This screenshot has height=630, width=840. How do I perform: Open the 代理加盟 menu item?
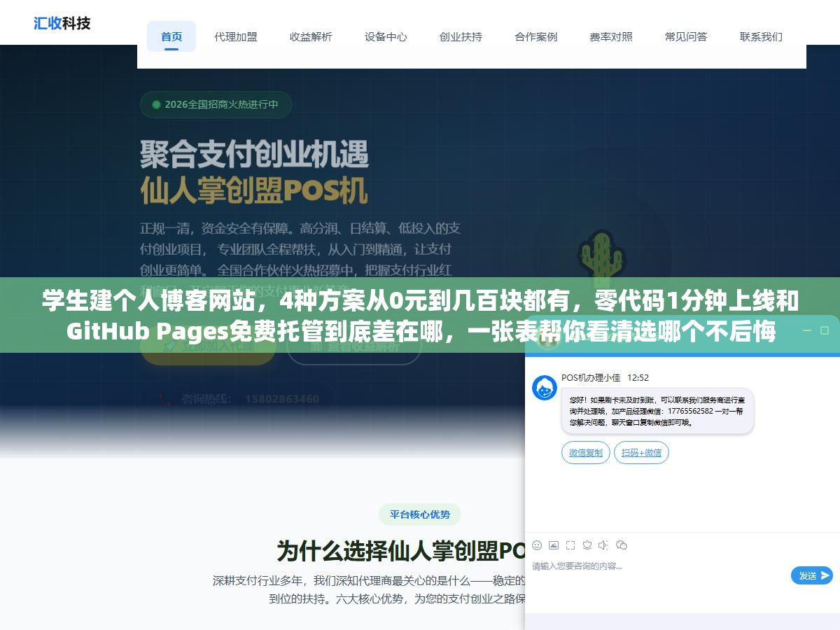click(x=236, y=36)
